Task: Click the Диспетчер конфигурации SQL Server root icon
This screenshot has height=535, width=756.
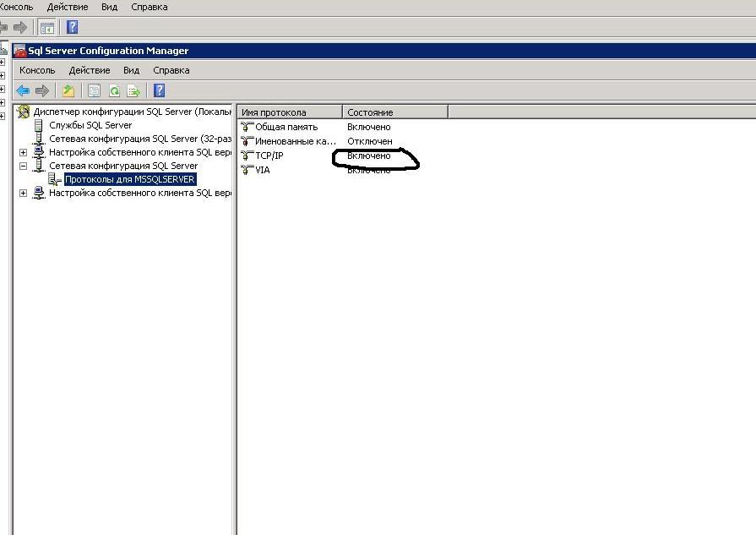Action: 23,112
